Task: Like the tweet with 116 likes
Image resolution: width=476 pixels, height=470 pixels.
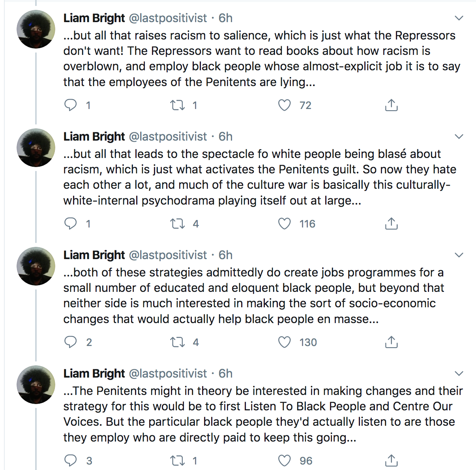Action: [x=284, y=224]
